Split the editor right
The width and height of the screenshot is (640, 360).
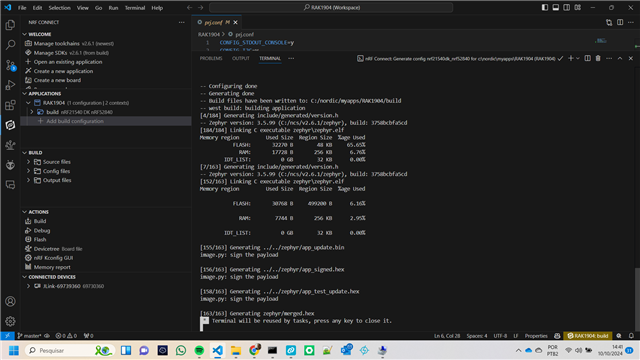tap(620, 22)
